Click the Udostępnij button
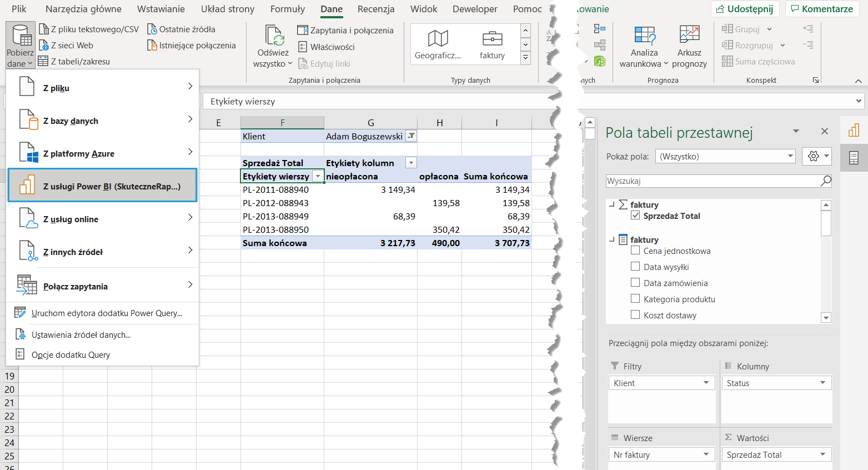The image size is (868, 470). click(744, 9)
